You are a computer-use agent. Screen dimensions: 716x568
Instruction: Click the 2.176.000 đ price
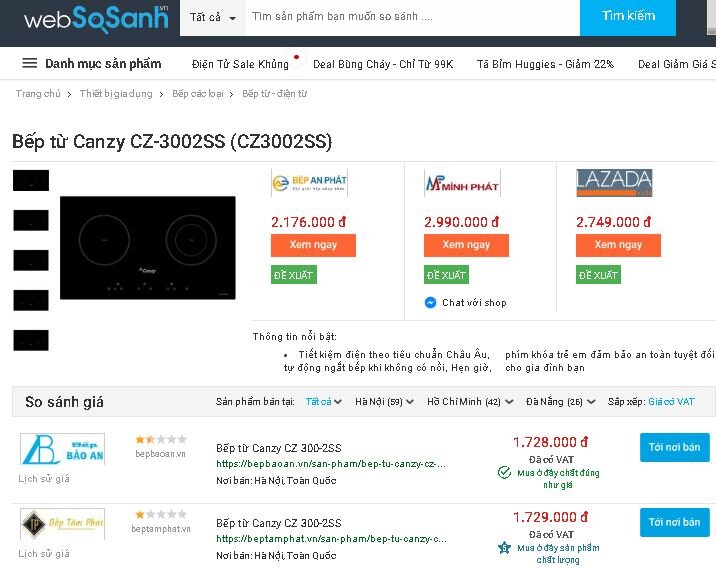[x=309, y=222]
